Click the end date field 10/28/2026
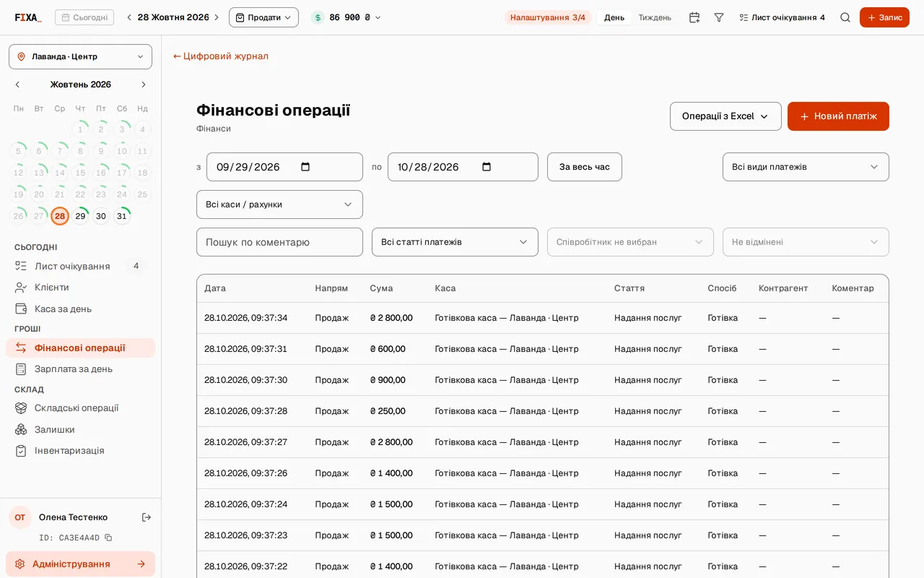 pos(463,167)
